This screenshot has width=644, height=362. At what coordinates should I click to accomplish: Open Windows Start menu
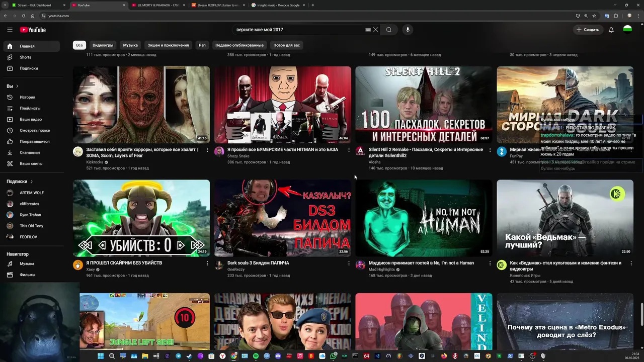(x=101, y=356)
